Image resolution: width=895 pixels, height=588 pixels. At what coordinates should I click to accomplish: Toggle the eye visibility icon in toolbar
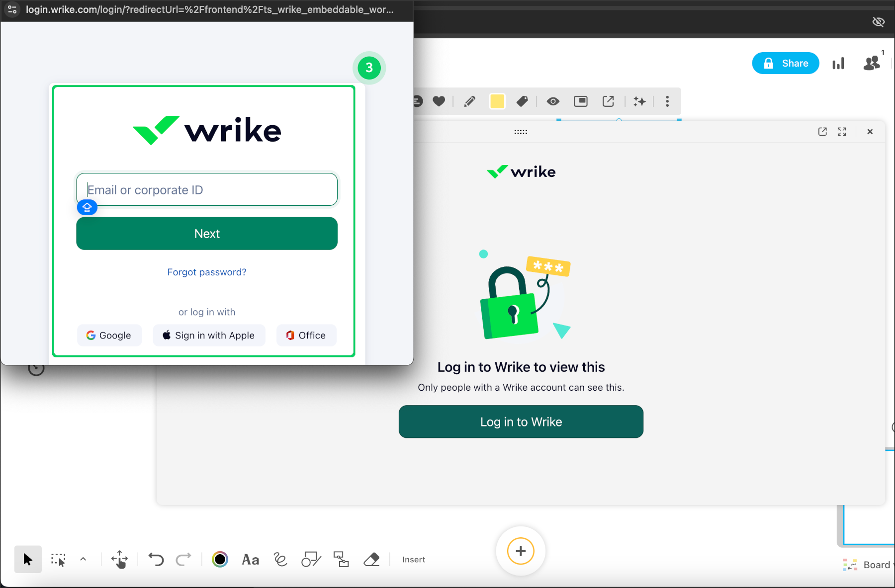pyautogui.click(x=553, y=101)
